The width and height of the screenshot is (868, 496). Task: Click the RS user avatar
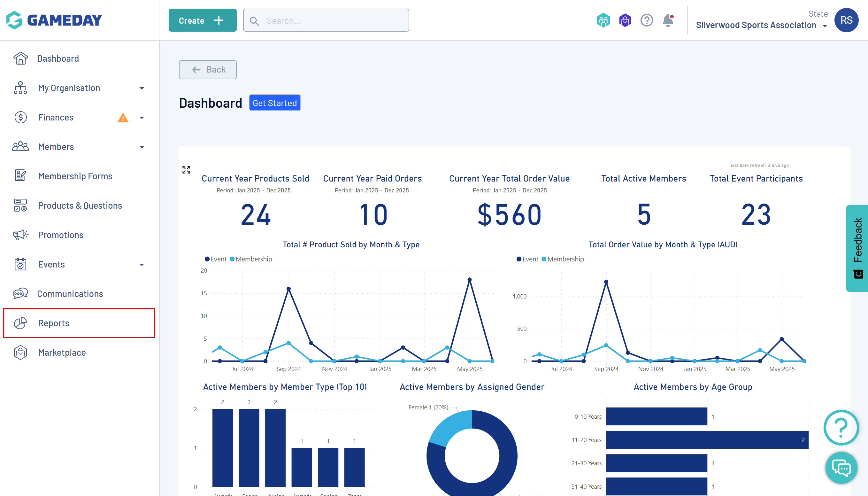click(846, 20)
